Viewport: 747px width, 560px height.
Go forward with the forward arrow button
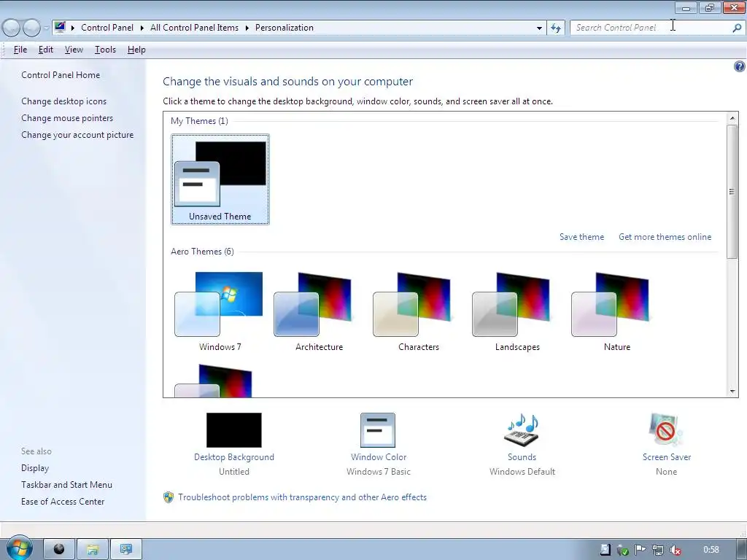click(31, 28)
